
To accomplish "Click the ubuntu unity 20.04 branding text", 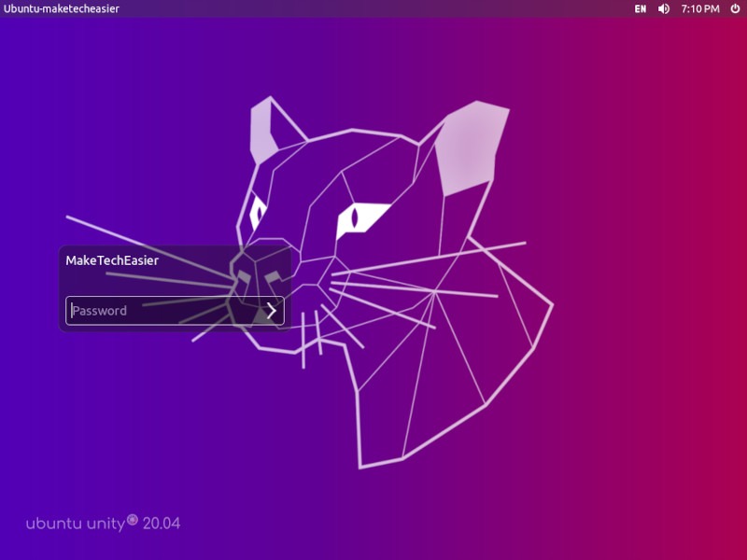I will (x=104, y=524).
